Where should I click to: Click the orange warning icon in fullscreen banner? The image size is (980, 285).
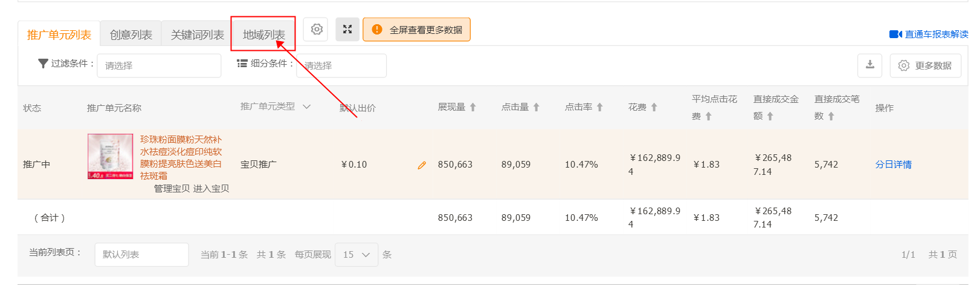pos(377,29)
